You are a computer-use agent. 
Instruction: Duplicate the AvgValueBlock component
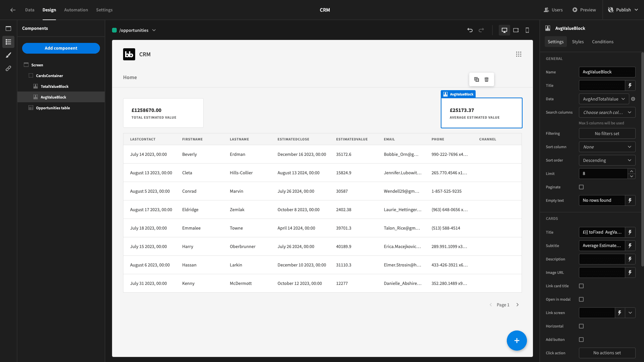(477, 79)
